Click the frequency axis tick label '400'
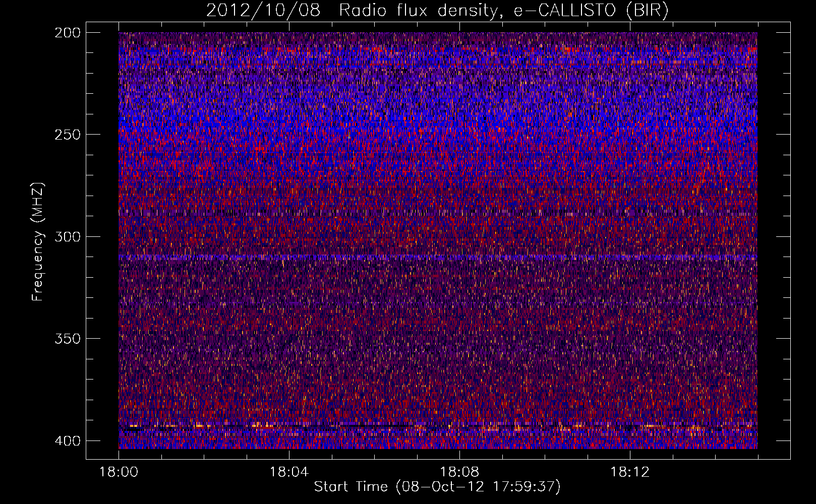This screenshot has height=504, width=816. (68, 441)
